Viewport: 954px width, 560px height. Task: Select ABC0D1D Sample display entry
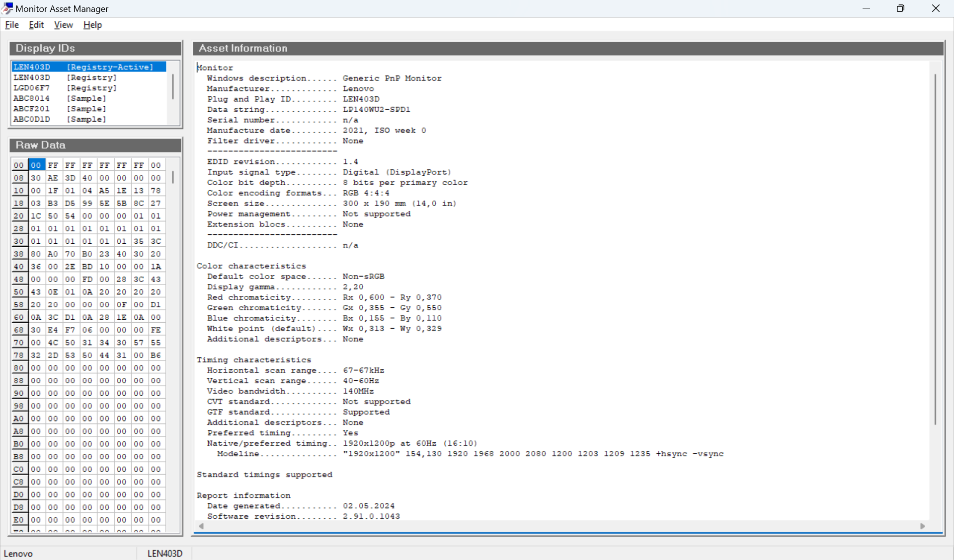click(x=60, y=119)
